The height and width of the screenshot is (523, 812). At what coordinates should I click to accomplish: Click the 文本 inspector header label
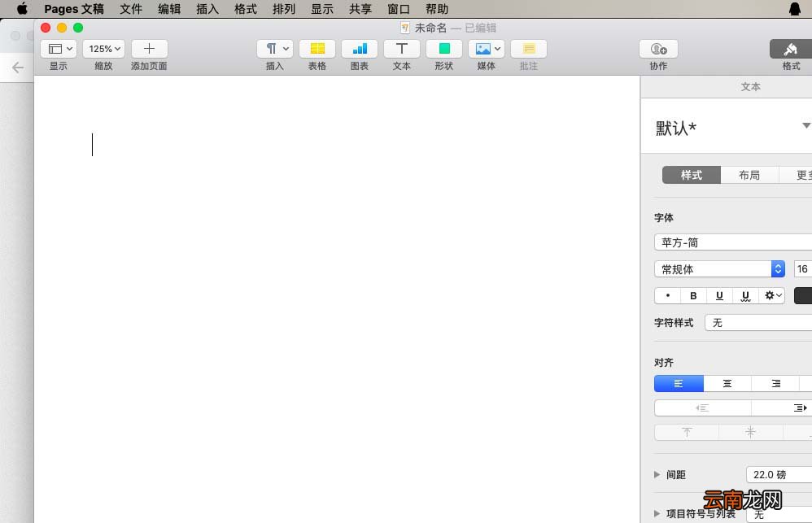tap(750, 87)
